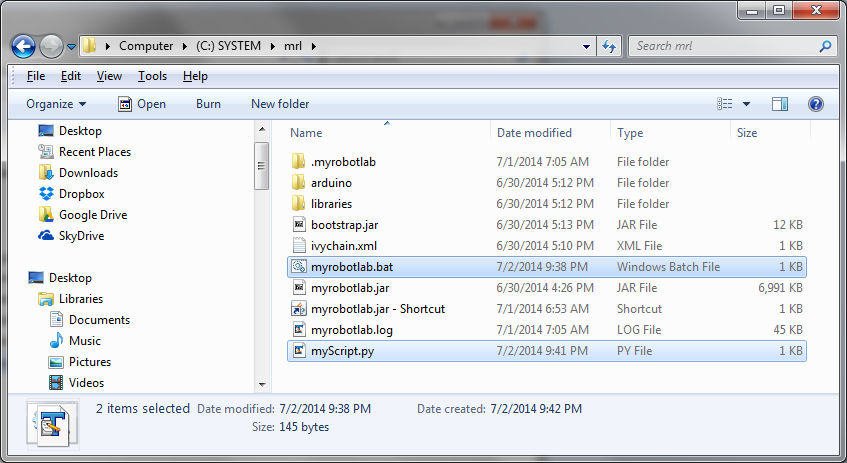Open the Documents library
The width and height of the screenshot is (847, 463).
point(89,320)
